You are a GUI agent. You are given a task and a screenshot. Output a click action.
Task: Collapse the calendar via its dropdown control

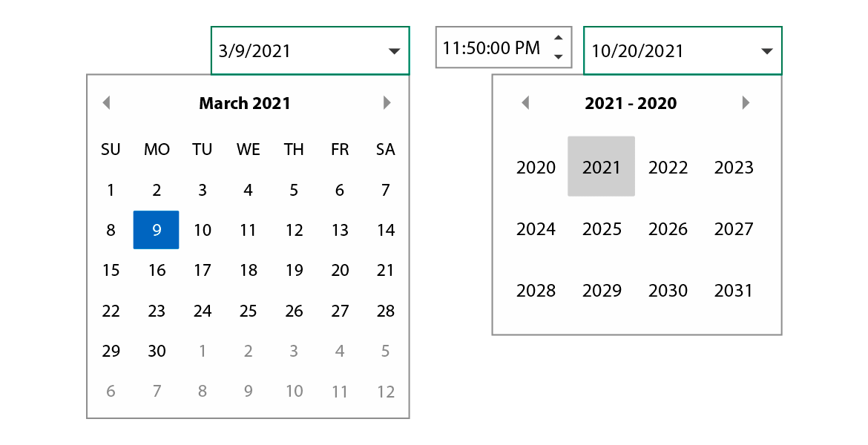point(395,50)
